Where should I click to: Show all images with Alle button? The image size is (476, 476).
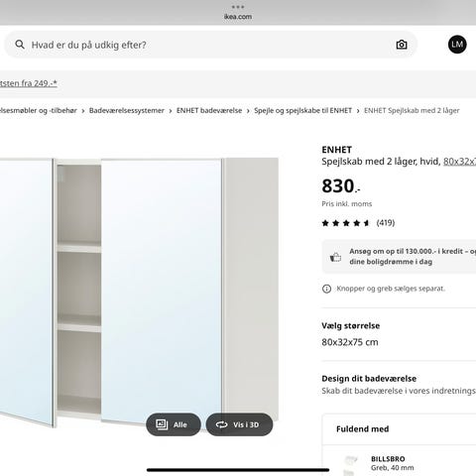[x=174, y=424]
